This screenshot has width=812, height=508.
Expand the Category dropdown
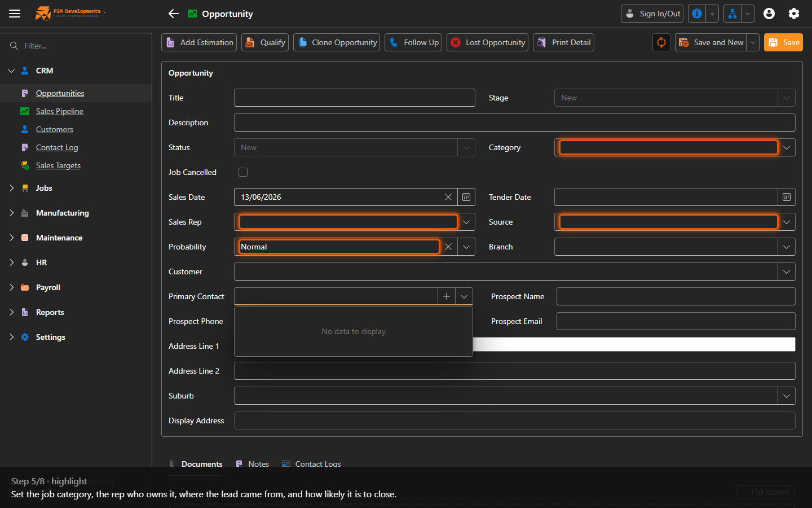tap(787, 147)
